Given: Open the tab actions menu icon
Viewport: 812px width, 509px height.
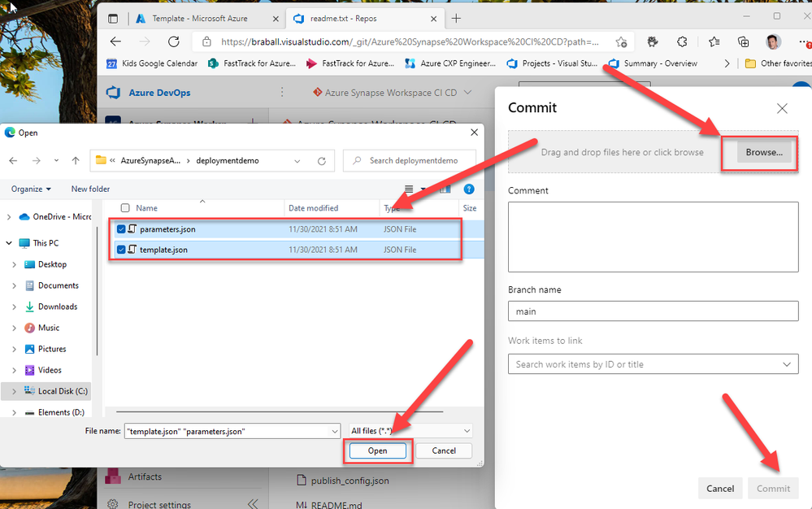Looking at the screenshot, I should click(x=113, y=19).
